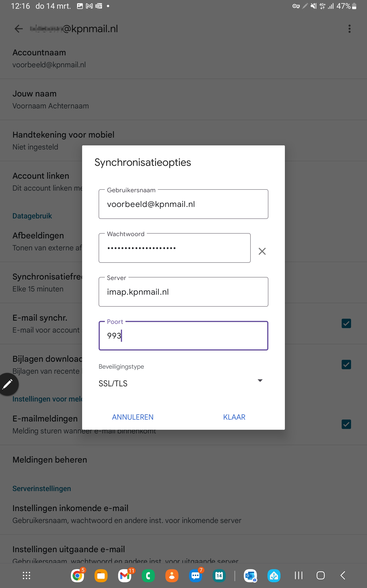Tap the KLAAR button to confirm
Image resolution: width=367 pixels, height=588 pixels.
[234, 417]
